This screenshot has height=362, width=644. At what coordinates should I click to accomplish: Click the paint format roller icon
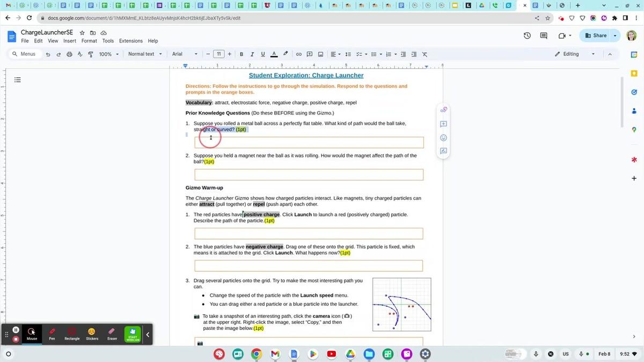point(90,54)
